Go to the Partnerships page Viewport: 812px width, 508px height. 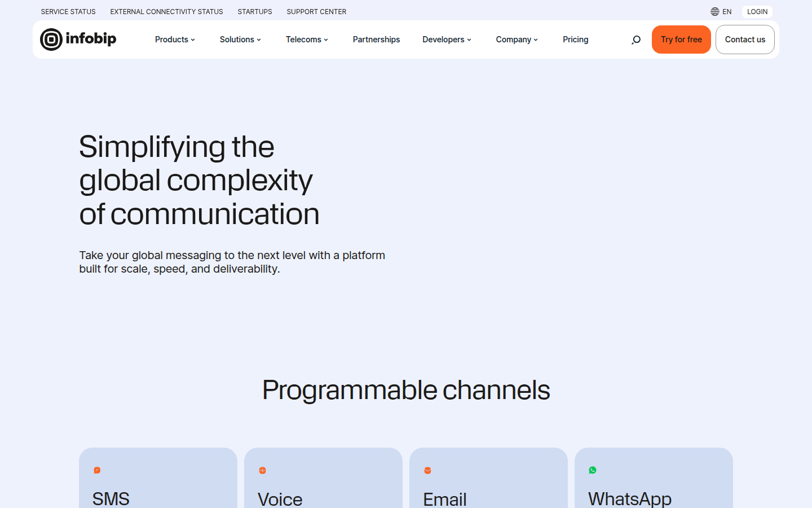click(x=376, y=40)
